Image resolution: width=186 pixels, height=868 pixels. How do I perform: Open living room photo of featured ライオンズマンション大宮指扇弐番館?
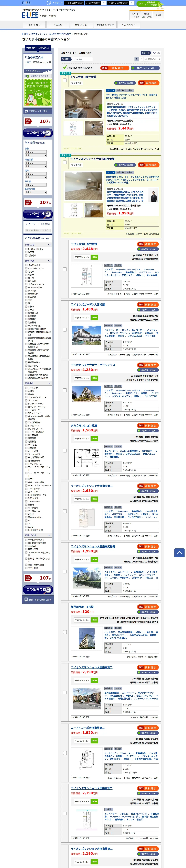click(x=84, y=186)
